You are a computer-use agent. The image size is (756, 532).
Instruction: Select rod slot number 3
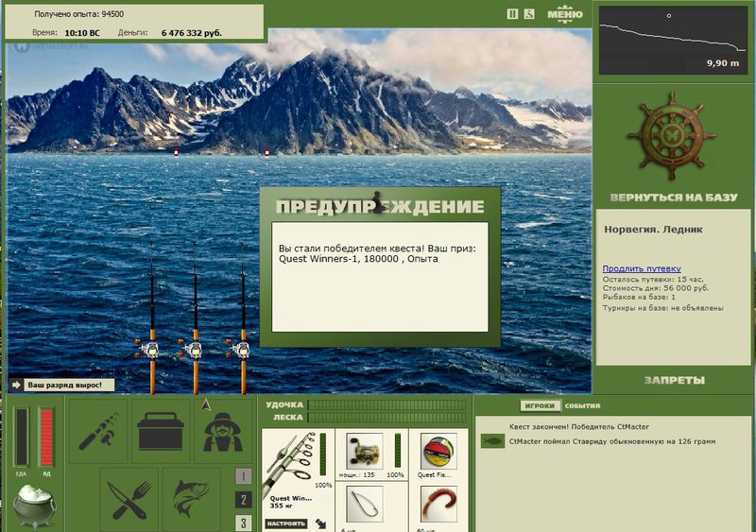(x=243, y=523)
